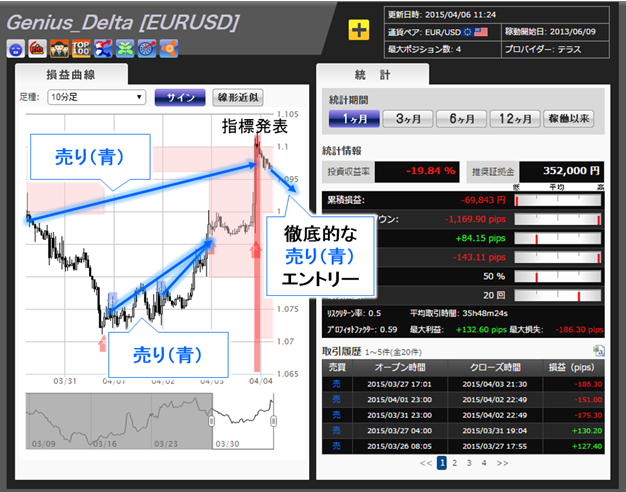
Task: Click the >> next pages link
Action: tap(502, 463)
